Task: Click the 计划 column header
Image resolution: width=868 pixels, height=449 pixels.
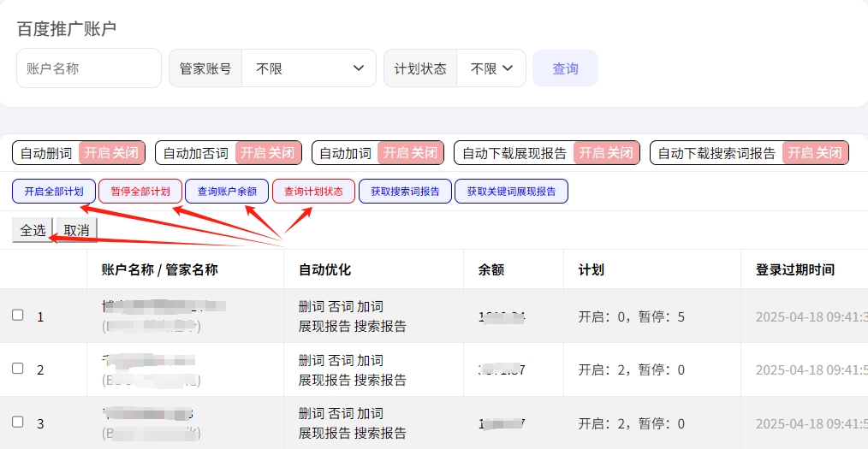Action: coord(591,269)
